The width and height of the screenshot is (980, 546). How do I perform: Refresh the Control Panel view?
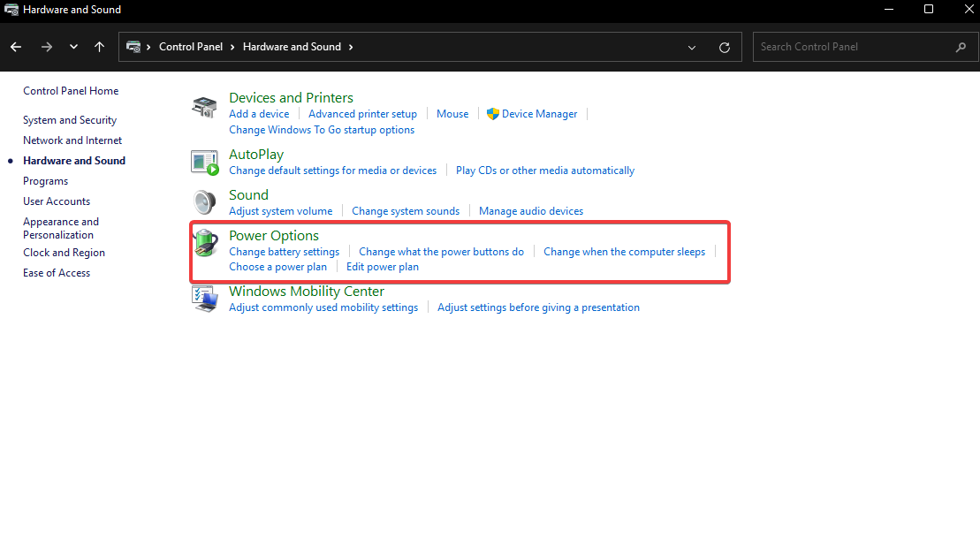(725, 48)
